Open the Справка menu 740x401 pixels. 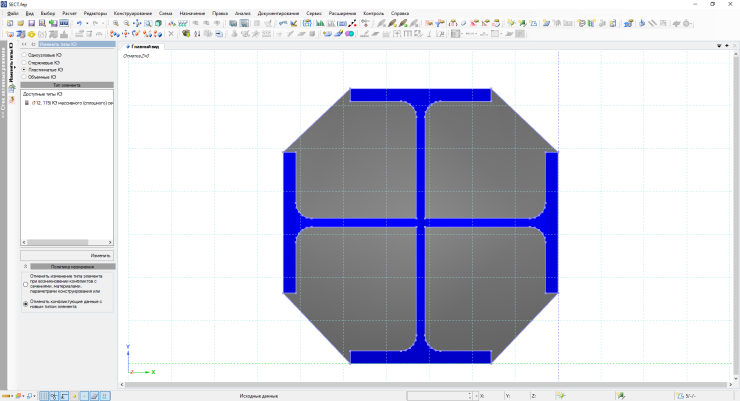pos(400,13)
